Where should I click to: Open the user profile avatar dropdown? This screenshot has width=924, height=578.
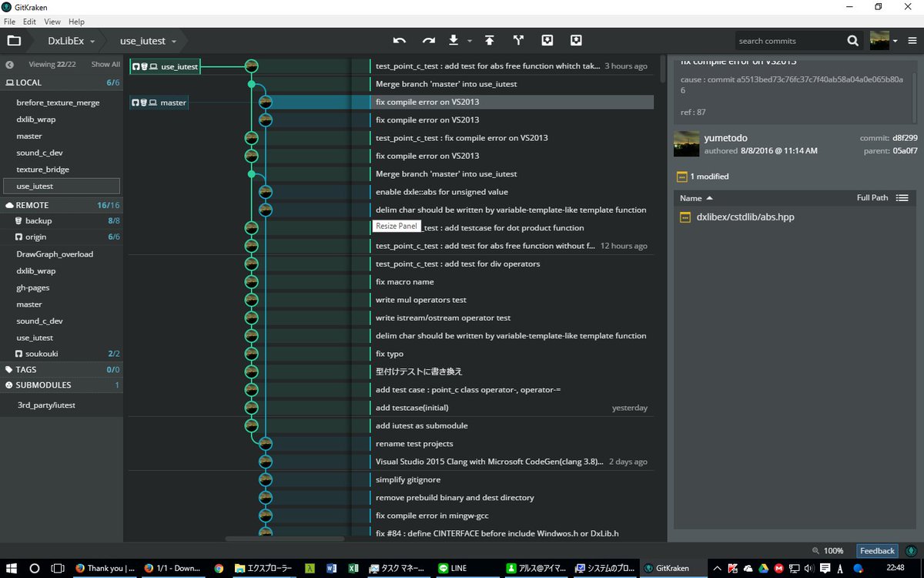(884, 41)
